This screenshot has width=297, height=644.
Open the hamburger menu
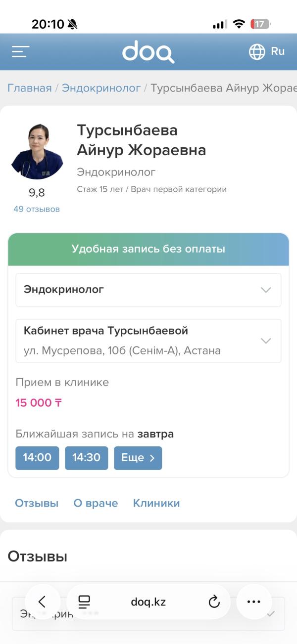(21, 51)
